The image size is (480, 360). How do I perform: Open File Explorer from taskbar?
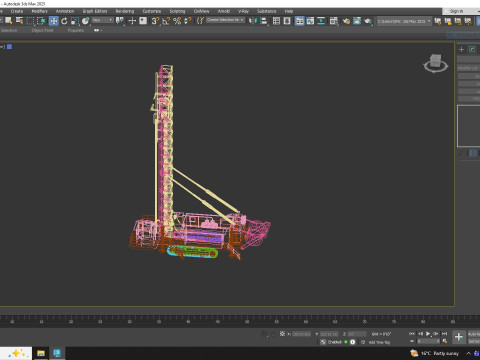click(x=41, y=353)
